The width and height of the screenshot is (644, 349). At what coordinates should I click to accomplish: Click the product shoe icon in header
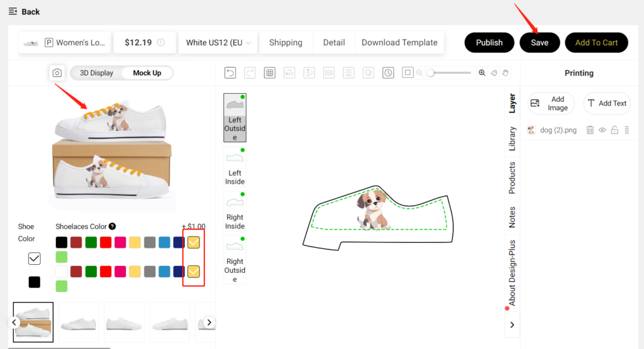(31, 43)
